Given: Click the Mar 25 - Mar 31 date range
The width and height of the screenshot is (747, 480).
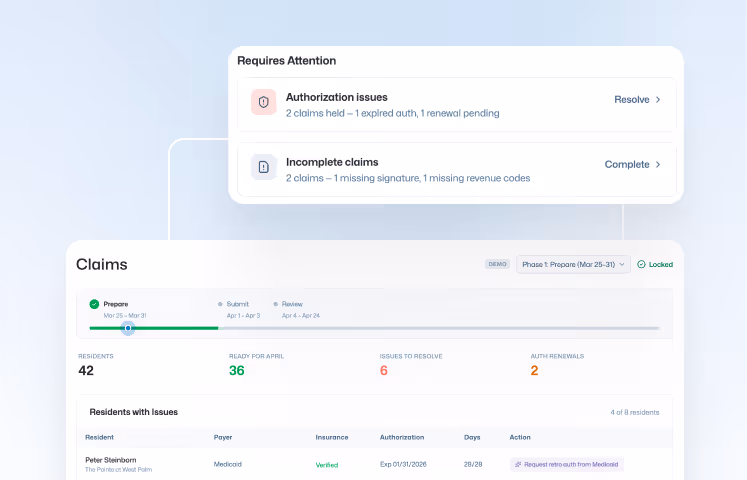Looking at the screenshot, I should (x=125, y=315).
